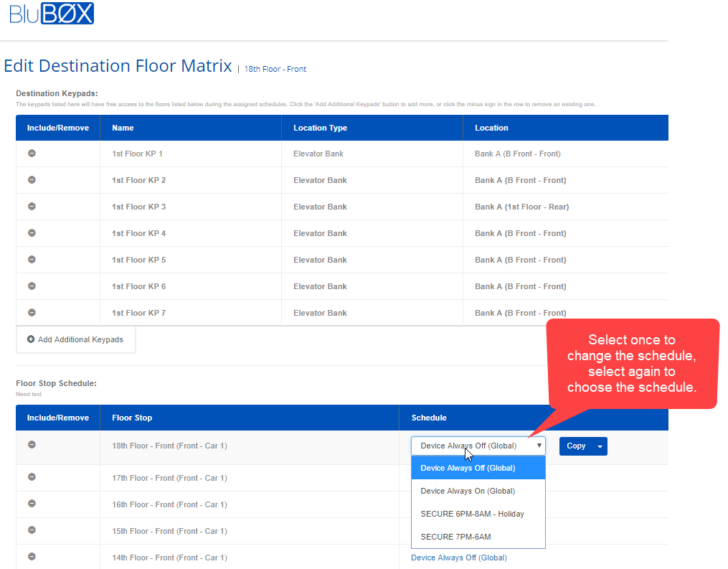Click 14th Floor - Front (Front - Car 1)
This screenshot has height=569, width=728.
coord(169,558)
